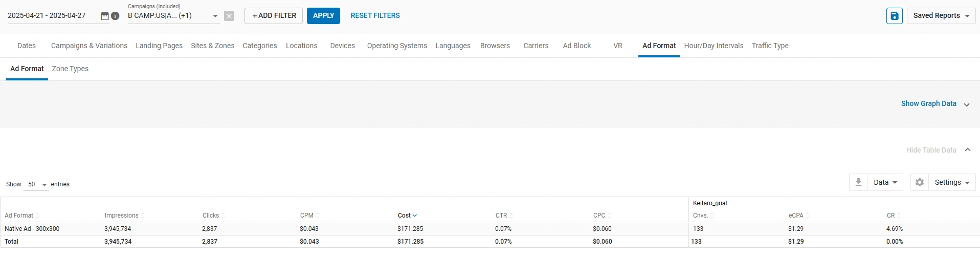Switch to the Zone Types sub-tab
Viewport: 980px width, 258px height.
click(70, 69)
